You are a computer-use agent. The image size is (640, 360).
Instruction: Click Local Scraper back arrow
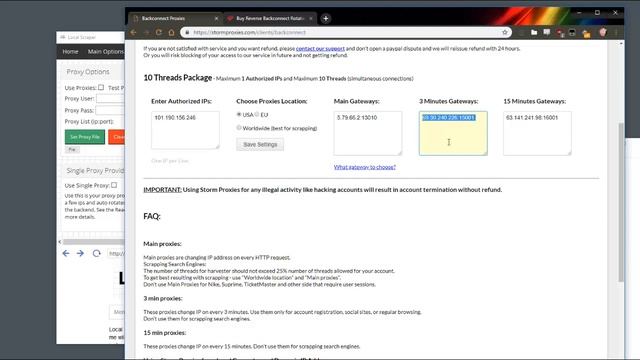[66, 253]
